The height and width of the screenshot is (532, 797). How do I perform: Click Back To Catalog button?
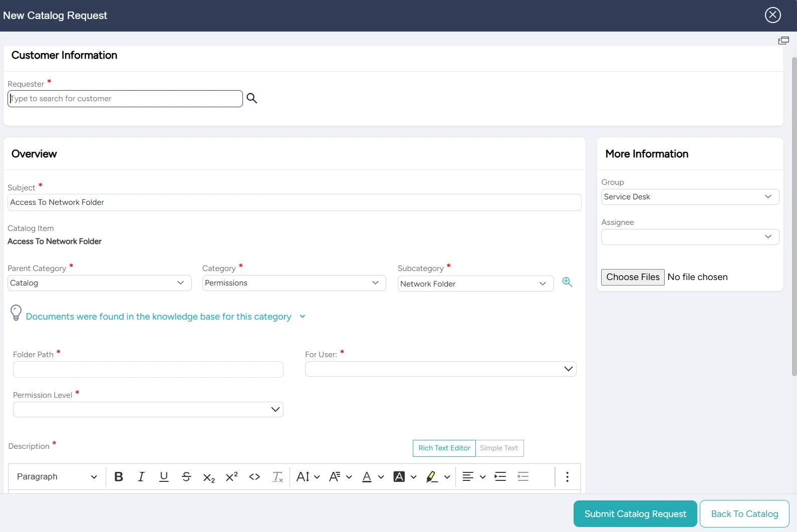pos(744,514)
